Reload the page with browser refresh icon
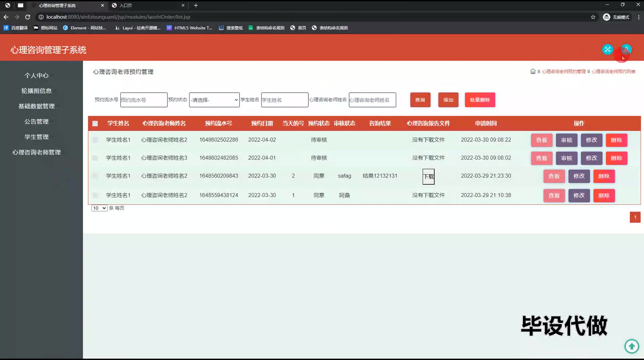 28,17
